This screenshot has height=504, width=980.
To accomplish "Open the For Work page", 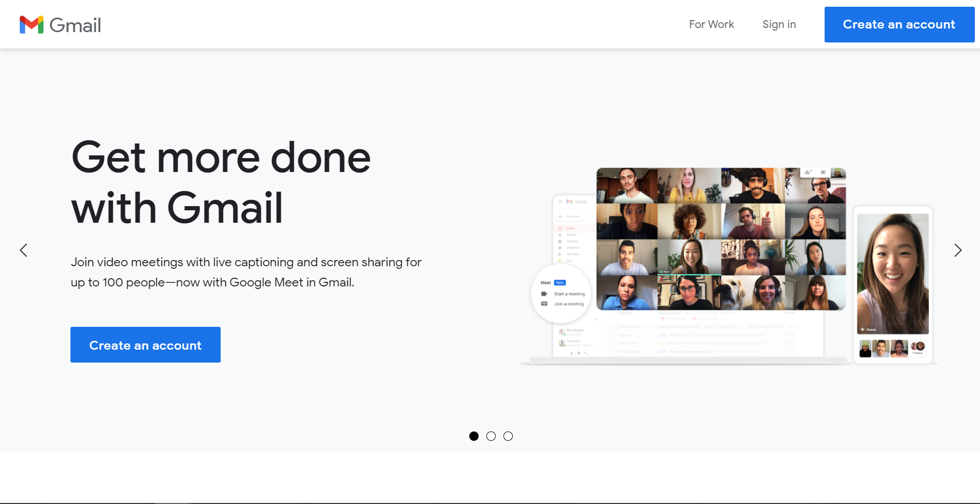I will [711, 24].
